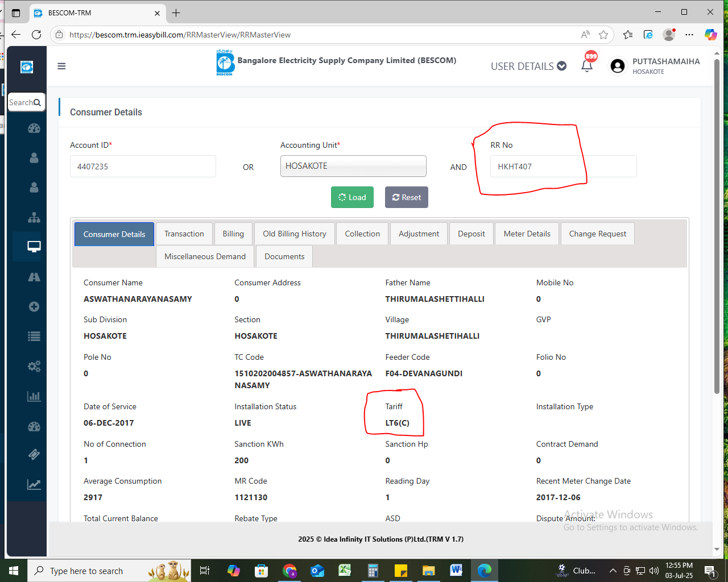Open the ticket sidebar icon
This screenshot has height=582, width=728.
pyautogui.click(x=34, y=454)
